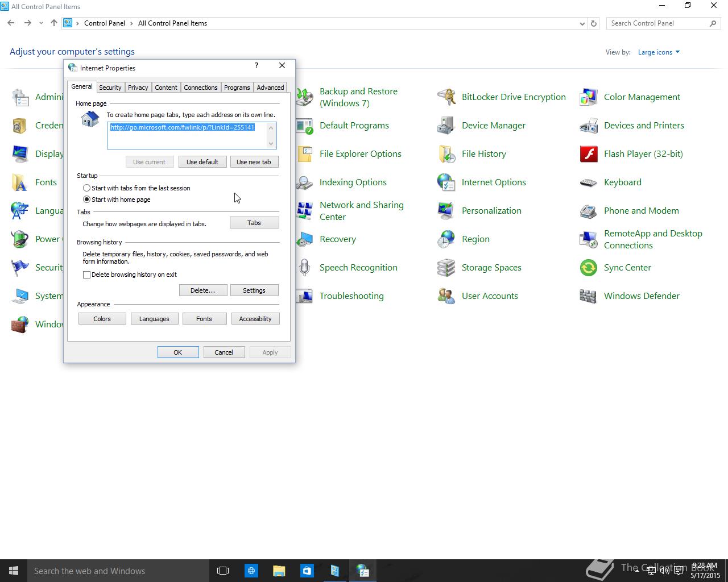The width and height of the screenshot is (728, 582).
Task: Click the Use new tab button
Action: click(254, 162)
